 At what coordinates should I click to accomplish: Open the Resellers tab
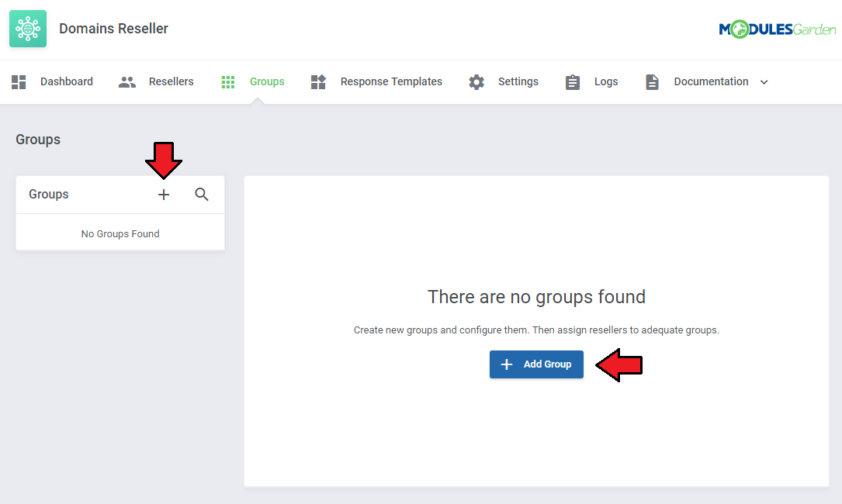pyautogui.click(x=172, y=81)
